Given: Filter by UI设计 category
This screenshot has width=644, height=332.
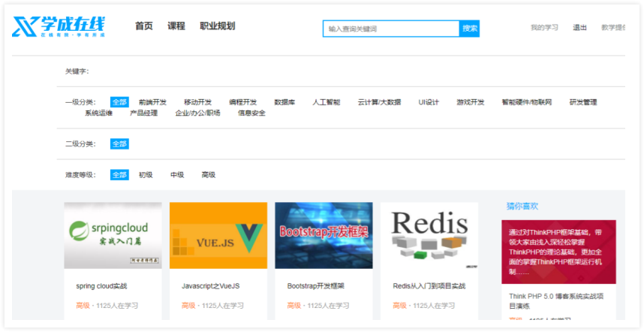Looking at the screenshot, I should [429, 102].
